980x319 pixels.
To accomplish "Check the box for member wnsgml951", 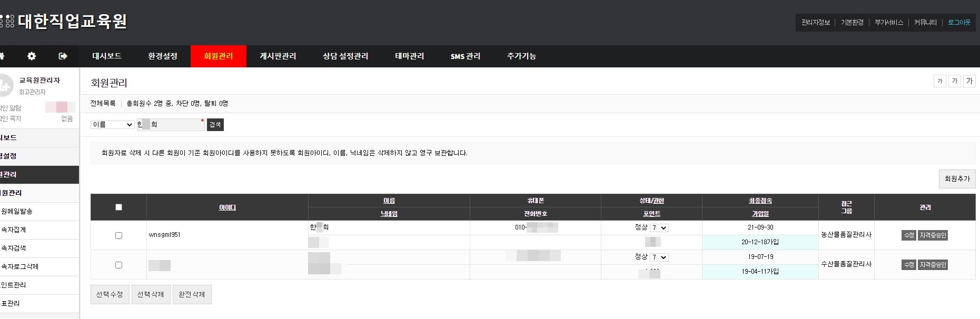I will tap(118, 235).
